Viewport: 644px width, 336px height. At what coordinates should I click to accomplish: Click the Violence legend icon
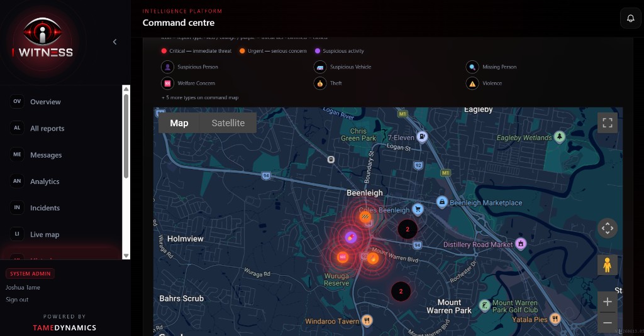472,84
